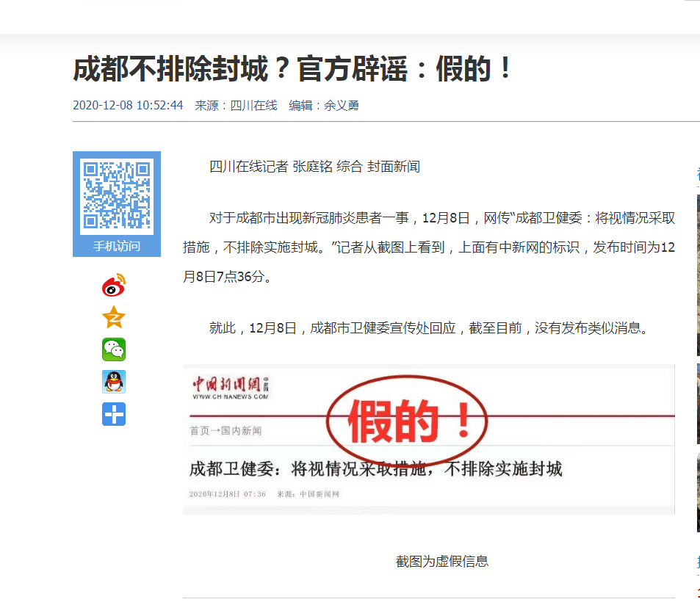The height and width of the screenshot is (602, 700).
Task: Share article via WeChat icon
Action: (114, 350)
